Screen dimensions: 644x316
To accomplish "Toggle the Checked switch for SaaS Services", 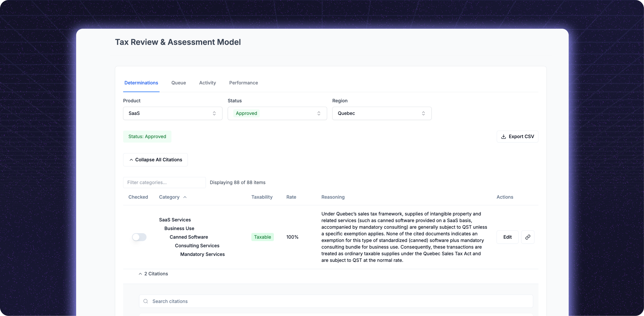I will (139, 237).
